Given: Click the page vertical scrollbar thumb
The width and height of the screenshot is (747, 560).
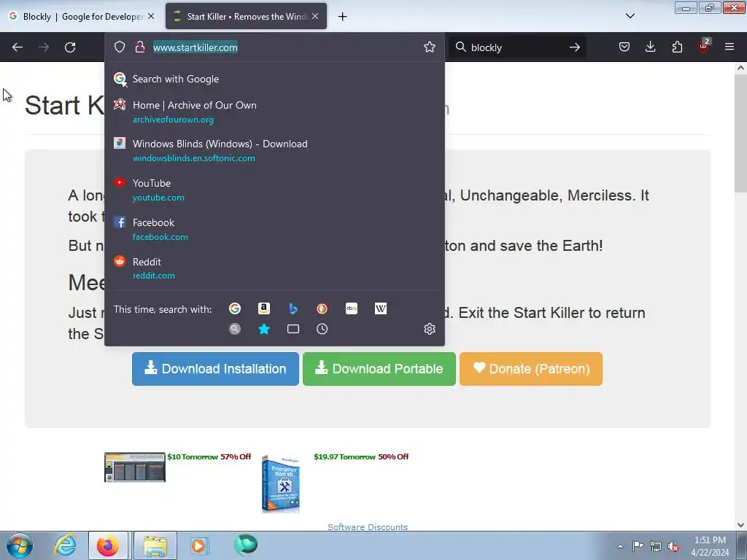Looking at the screenshot, I should (x=740, y=133).
